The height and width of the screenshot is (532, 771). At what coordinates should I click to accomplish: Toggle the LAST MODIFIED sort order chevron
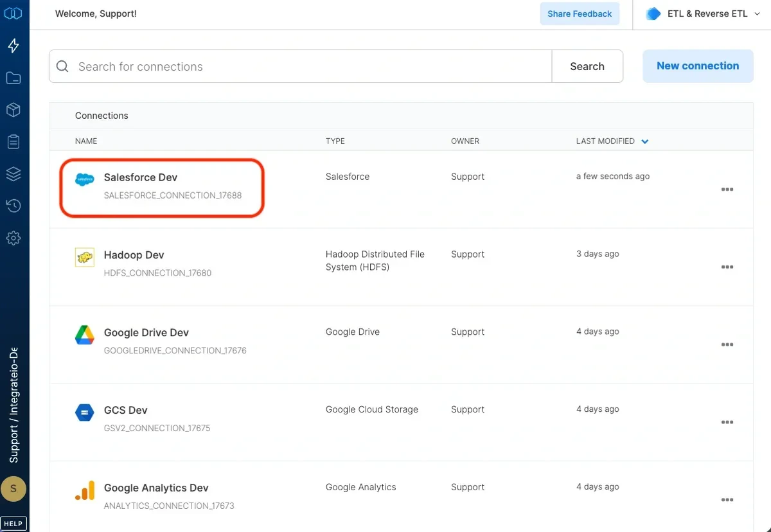tap(644, 141)
